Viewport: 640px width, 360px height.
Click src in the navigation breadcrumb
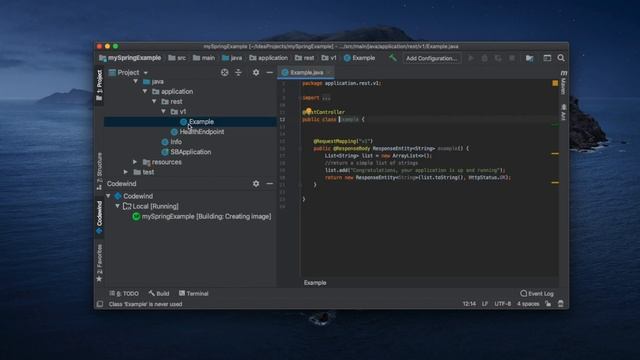click(177, 58)
